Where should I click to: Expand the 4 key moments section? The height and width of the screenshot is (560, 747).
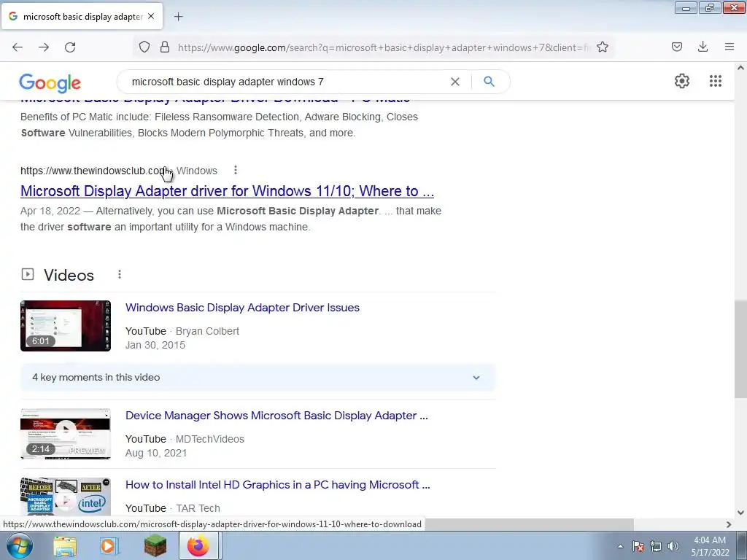point(258,378)
